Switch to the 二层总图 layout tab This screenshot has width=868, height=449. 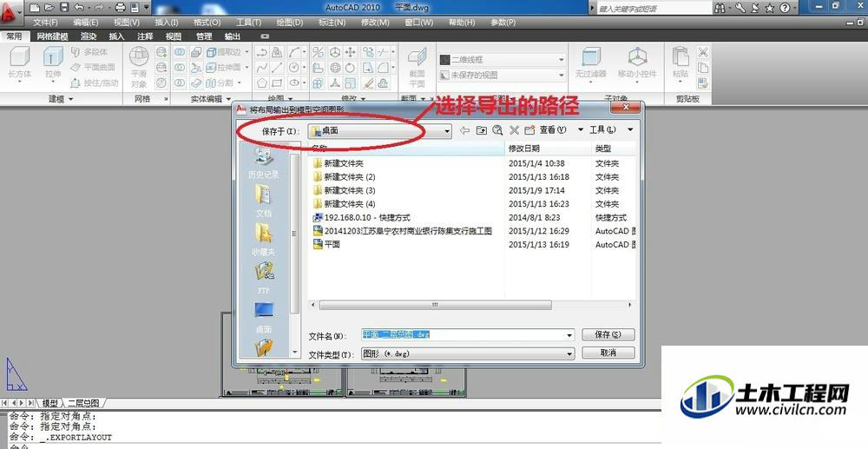(83, 404)
